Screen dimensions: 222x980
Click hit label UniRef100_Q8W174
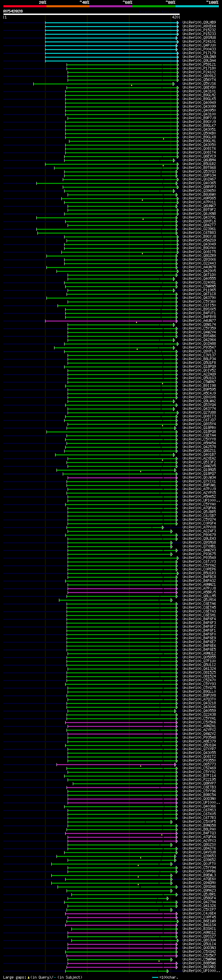coord(199,324)
